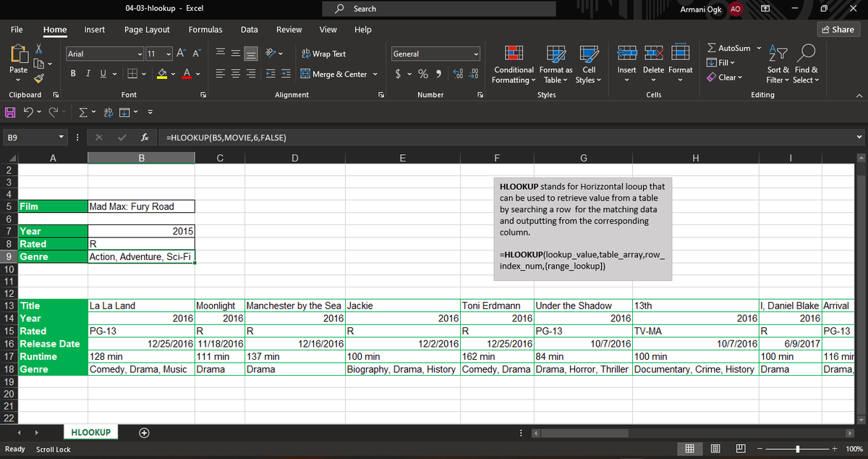Click the Paste clipboard icon
868x459 pixels.
(19, 54)
